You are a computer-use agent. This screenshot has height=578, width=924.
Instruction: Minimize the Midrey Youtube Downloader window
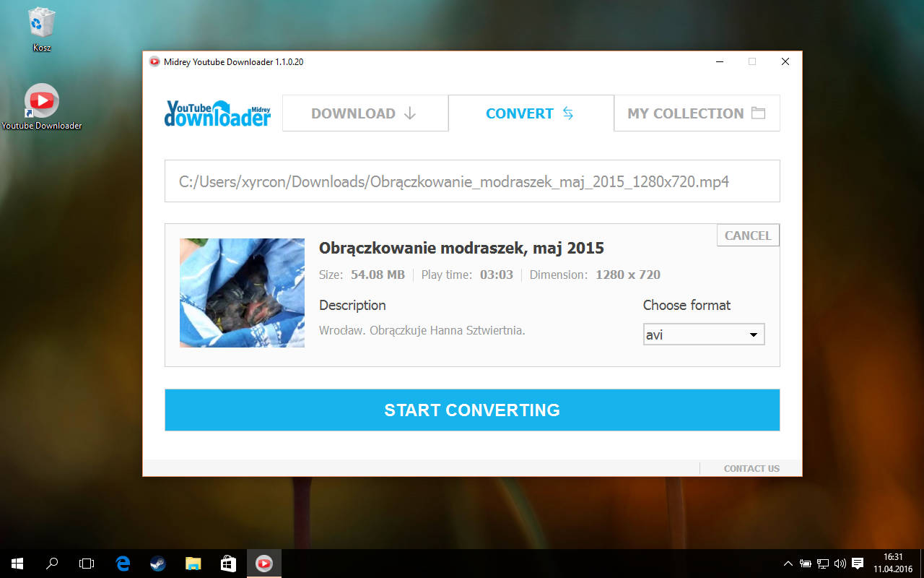click(x=719, y=61)
